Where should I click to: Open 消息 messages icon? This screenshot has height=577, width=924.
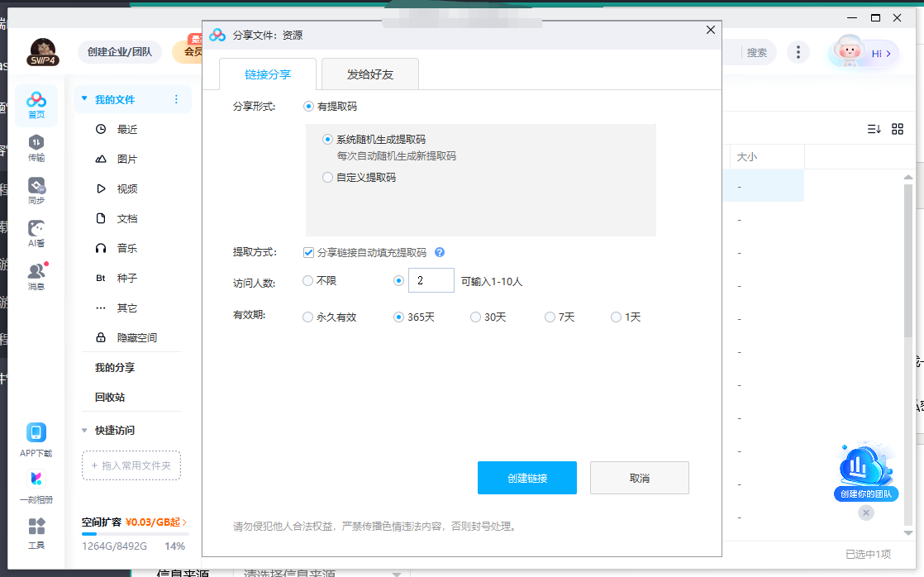pyautogui.click(x=36, y=272)
